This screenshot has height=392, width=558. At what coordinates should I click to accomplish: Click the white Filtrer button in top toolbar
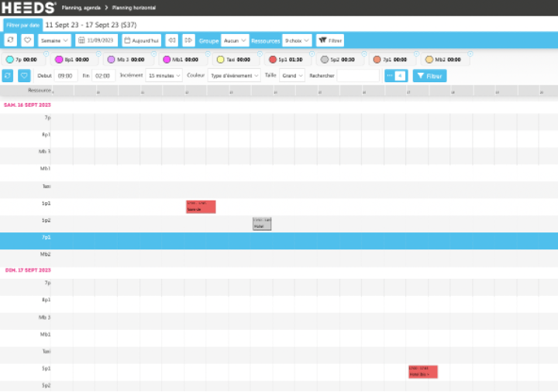330,40
